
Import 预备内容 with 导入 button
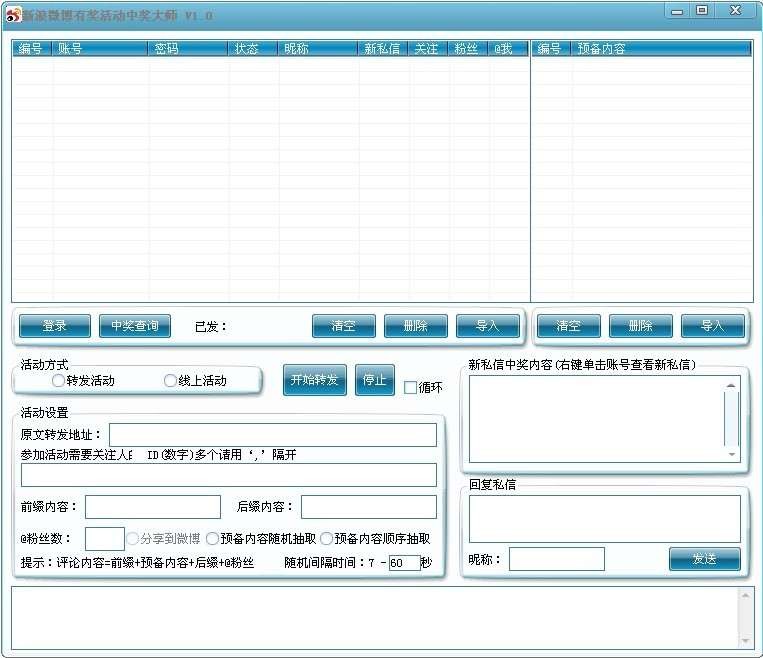tap(713, 326)
